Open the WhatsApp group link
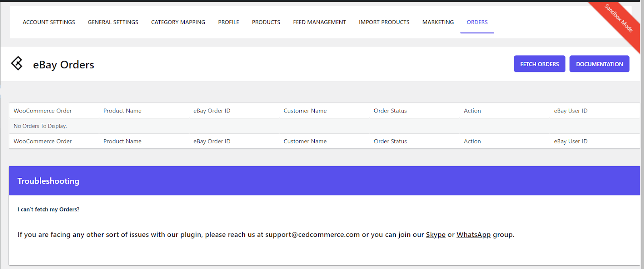The height and width of the screenshot is (269, 644). tap(473, 235)
